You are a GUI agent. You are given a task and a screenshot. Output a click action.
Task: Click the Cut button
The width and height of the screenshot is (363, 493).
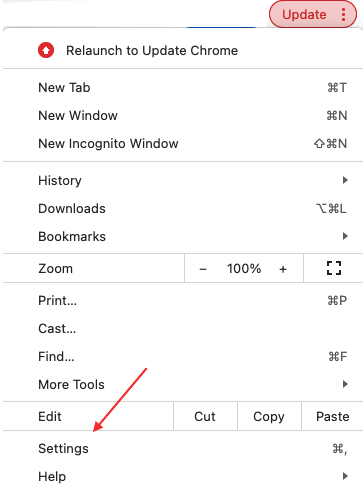point(205,416)
